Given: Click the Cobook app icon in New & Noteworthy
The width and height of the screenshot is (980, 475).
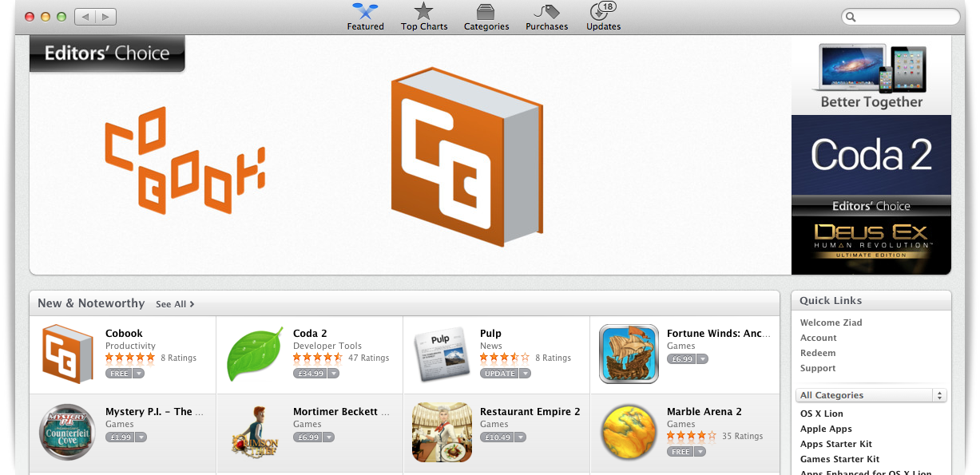Looking at the screenshot, I should pos(68,354).
